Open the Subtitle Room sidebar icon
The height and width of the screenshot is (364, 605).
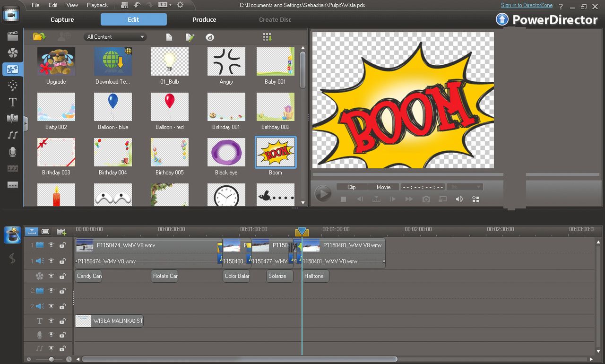coord(12,185)
